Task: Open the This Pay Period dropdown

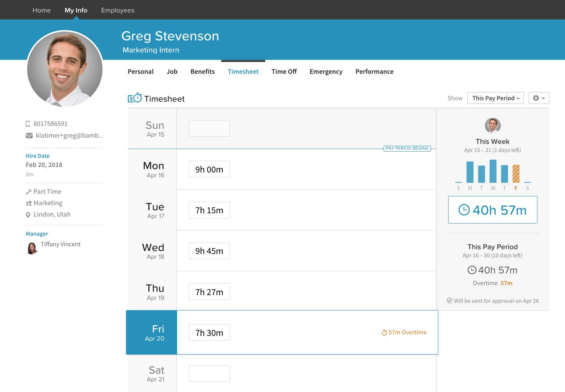Action: click(x=496, y=98)
